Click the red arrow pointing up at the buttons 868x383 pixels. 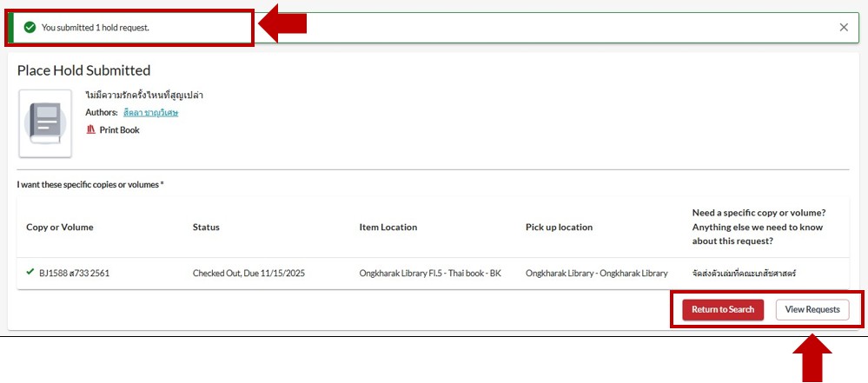pyautogui.click(x=811, y=359)
